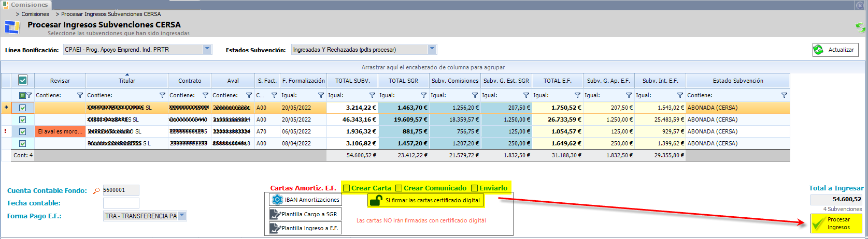Open the filter funnel for S. Fact. column
Screen dimensions: 868x239
[274, 95]
